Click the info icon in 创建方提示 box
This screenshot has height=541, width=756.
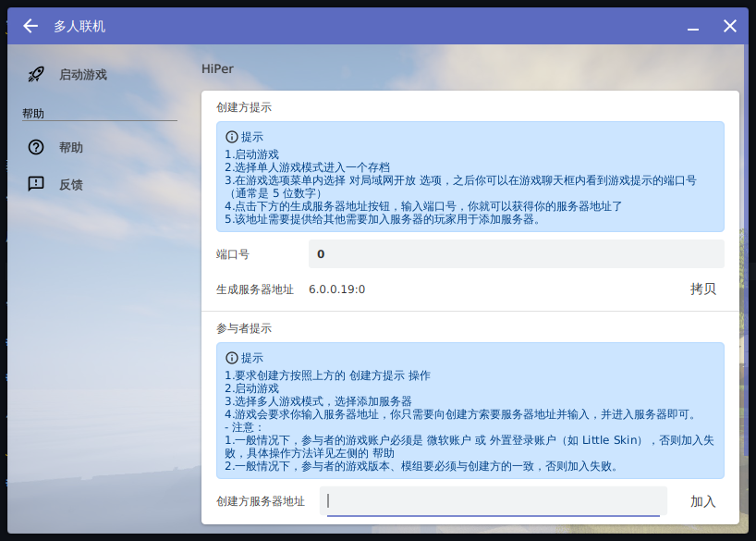tap(232, 137)
